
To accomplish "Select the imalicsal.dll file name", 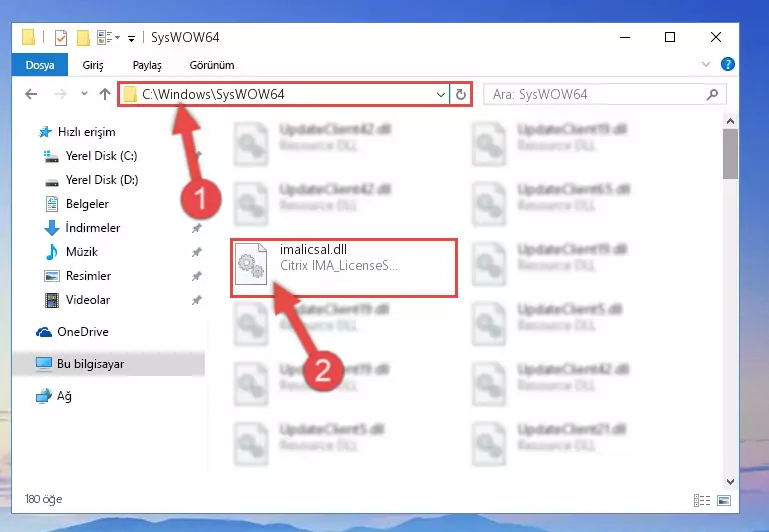I will pyautogui.click(x=313, y=249).
